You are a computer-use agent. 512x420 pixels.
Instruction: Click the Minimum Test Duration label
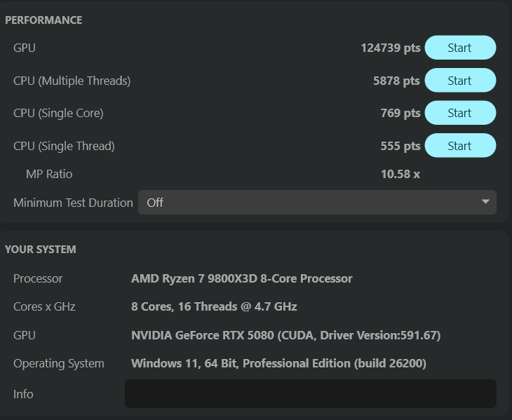[73, 203]
